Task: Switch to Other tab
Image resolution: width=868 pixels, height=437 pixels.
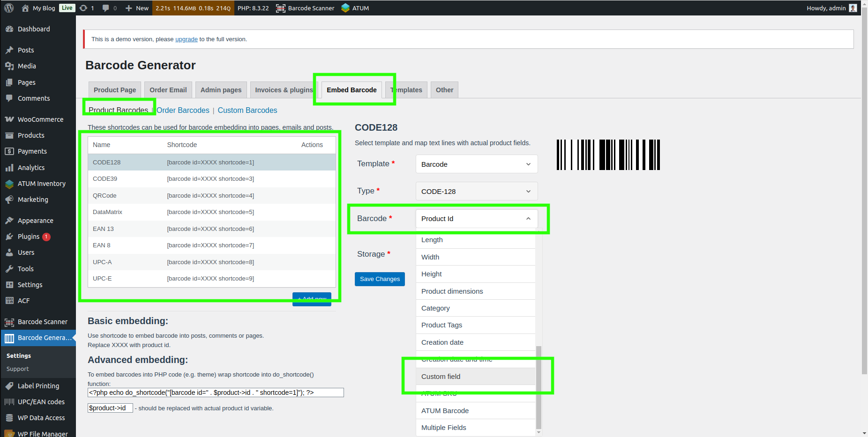Action: pos(444,90)
